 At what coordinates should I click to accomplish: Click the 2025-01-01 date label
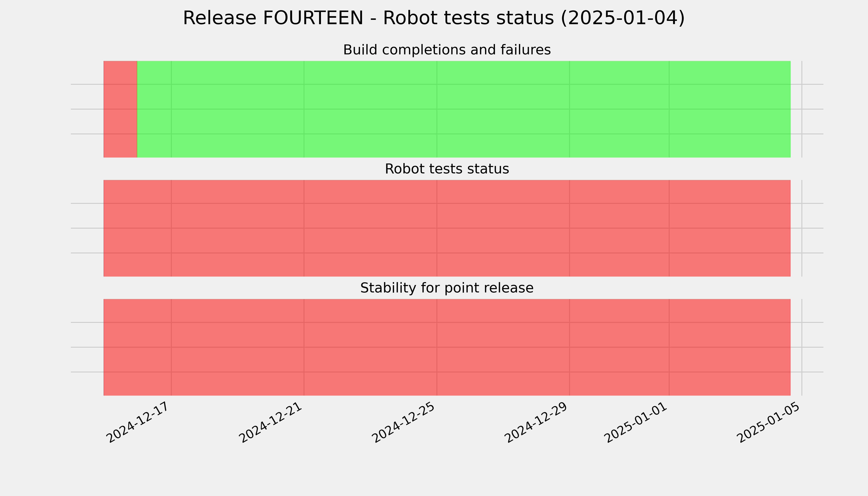[x=636, y=422]
